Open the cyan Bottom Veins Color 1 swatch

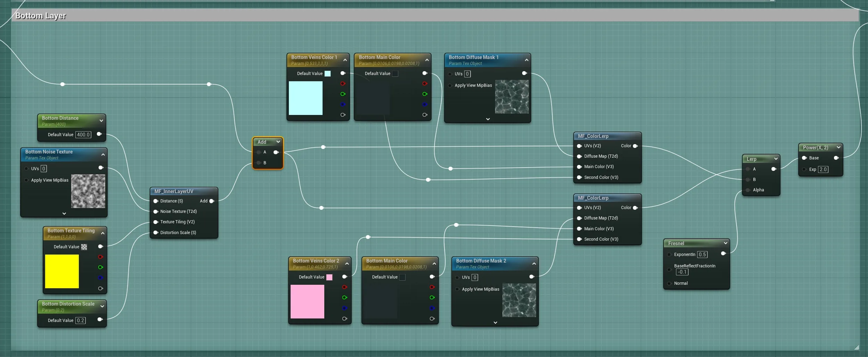327,74
